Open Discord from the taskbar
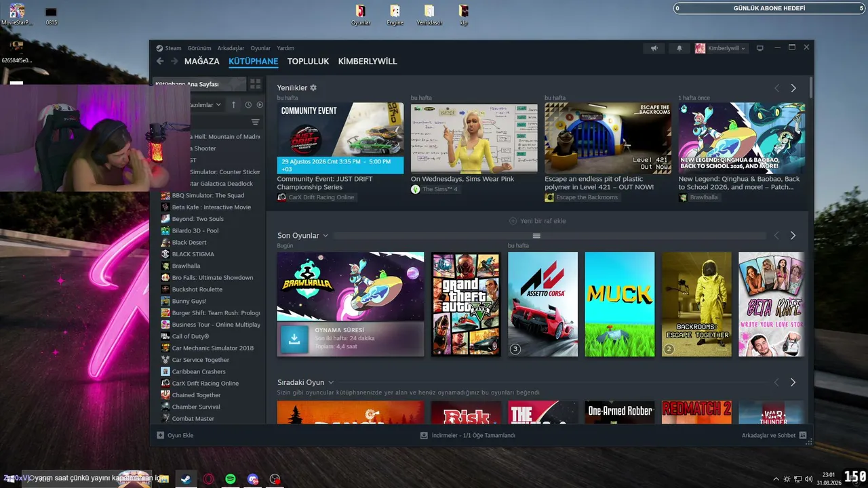 [x=253, y=479]
